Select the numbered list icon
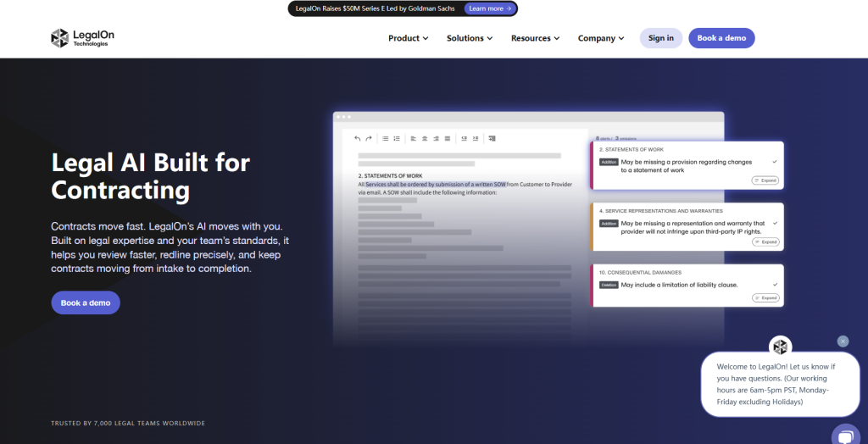 pos(397,138)
